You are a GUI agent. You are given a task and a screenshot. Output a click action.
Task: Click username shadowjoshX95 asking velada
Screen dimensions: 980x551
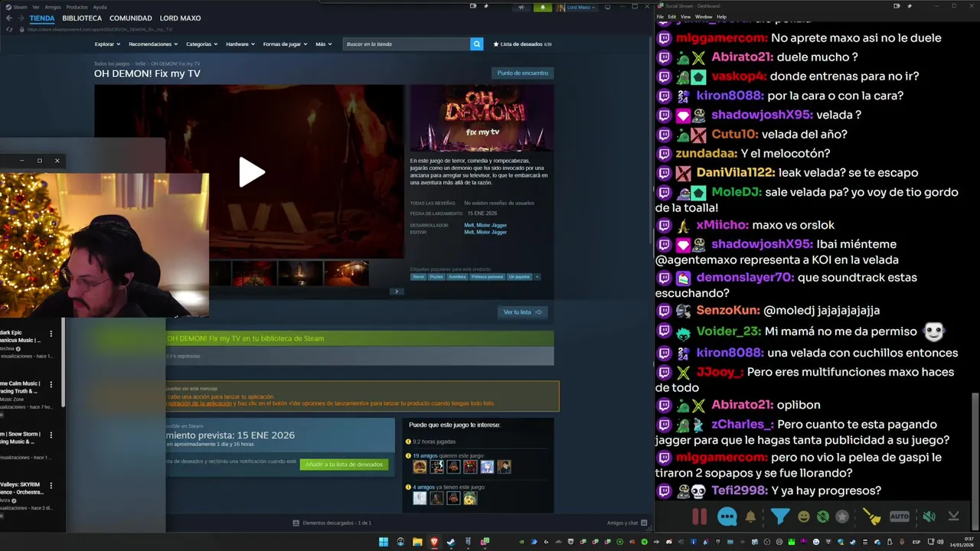761,115
